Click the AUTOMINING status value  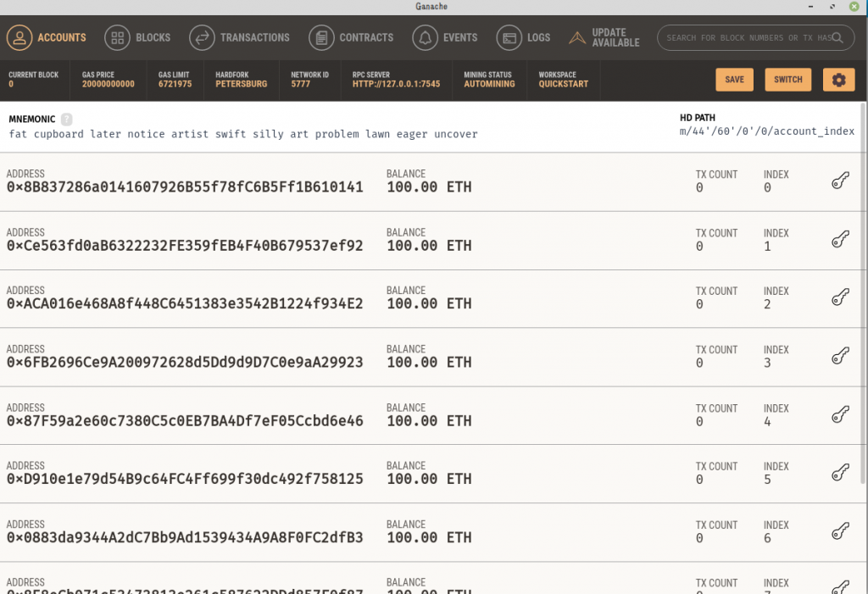pyautogui.click(x=489, y=84)
